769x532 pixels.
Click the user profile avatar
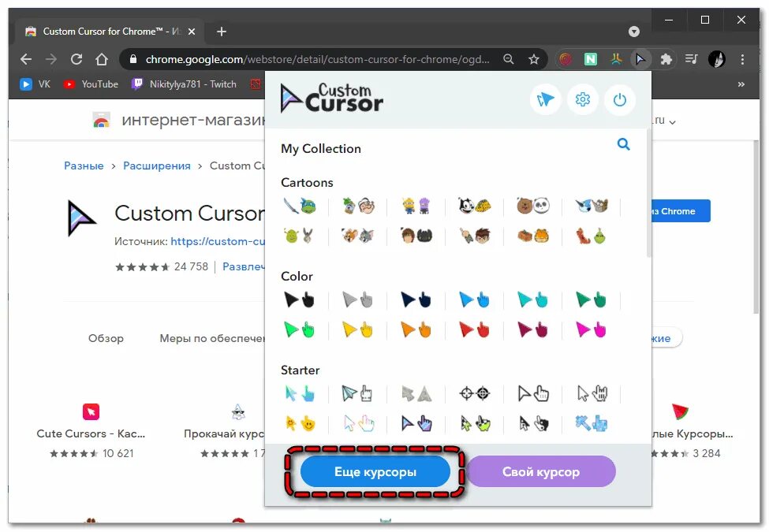coord(716,59)
